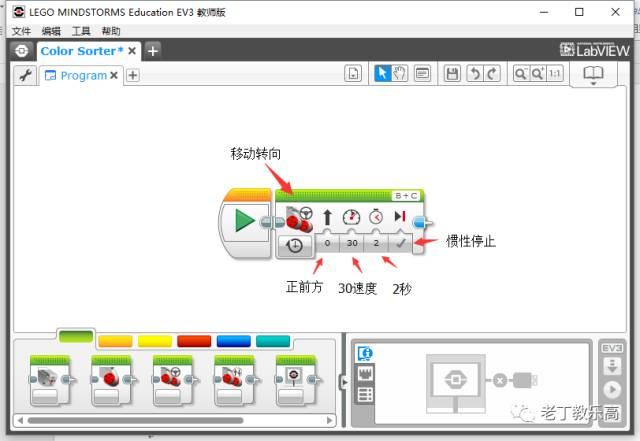This screenshot has width=640, height=441.
Task: Undo the last action
Action: point(476,74)
